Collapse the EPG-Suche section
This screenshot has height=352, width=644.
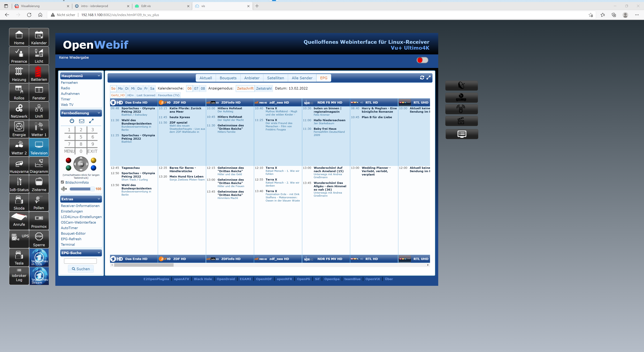99,253
